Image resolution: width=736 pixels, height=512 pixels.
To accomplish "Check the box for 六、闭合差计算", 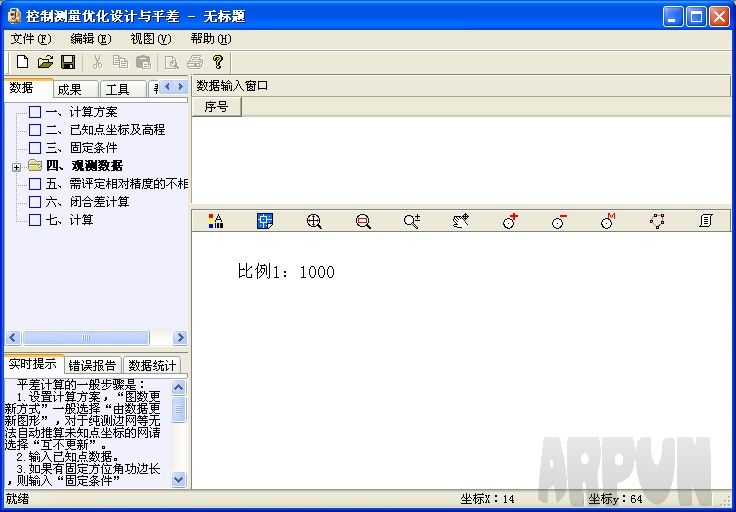I will click(x=35, y=202).
